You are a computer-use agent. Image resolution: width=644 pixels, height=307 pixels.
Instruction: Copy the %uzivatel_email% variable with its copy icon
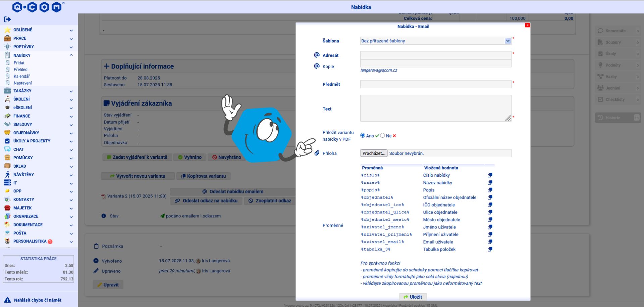tap(490, 242)
